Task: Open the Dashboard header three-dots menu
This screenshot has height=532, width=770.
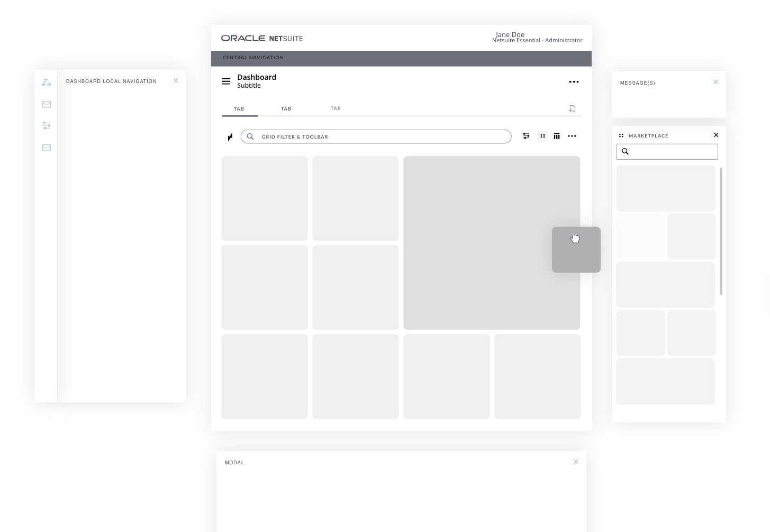Action: tap(574, 82)
